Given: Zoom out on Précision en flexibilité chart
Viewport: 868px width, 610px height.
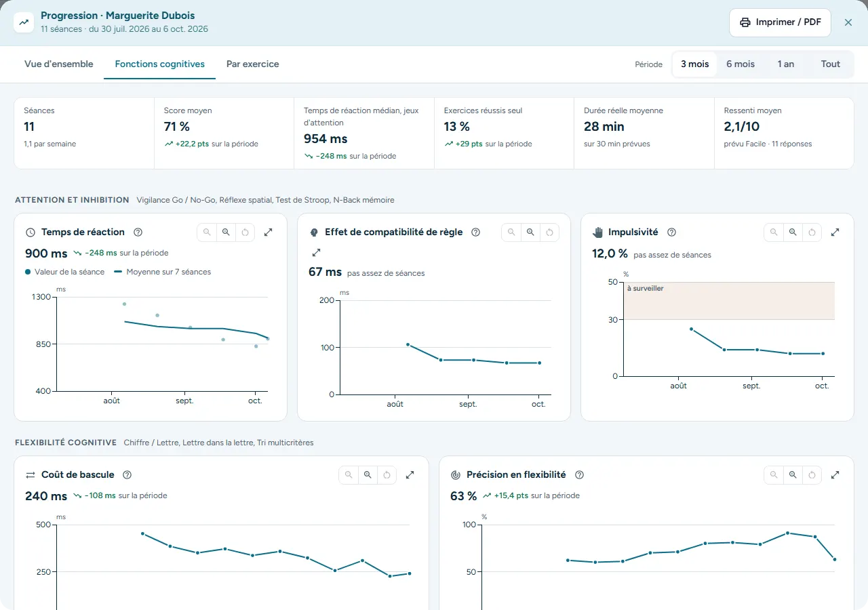Looking at the screenshot, I should click(774, 475).
